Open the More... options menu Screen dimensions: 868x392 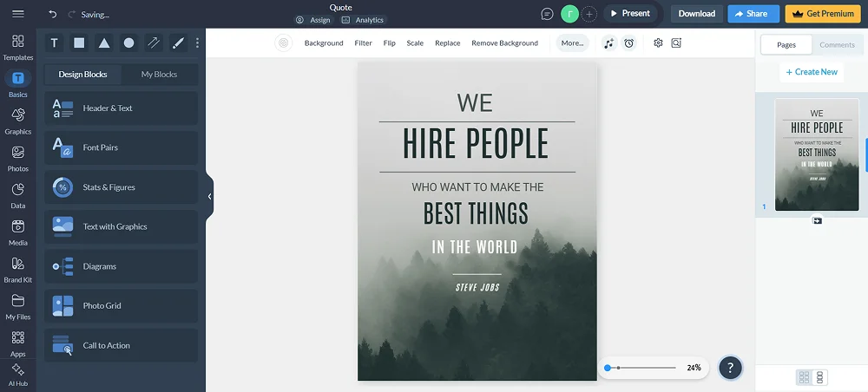[x=572, y=42]
